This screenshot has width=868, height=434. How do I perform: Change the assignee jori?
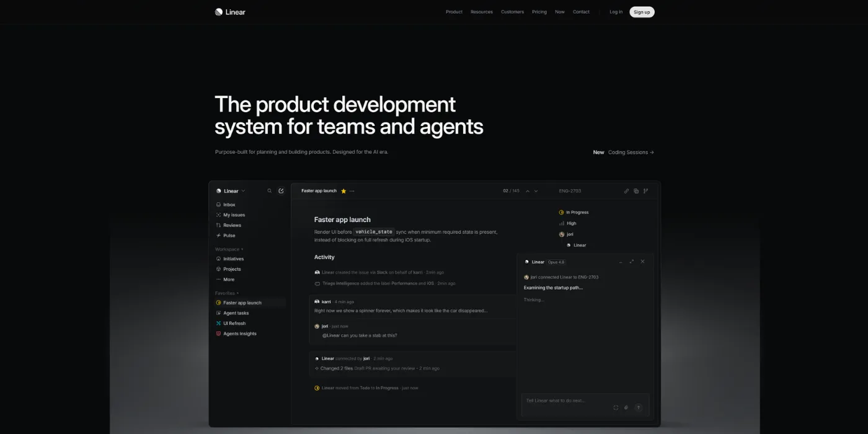[566, 234]
